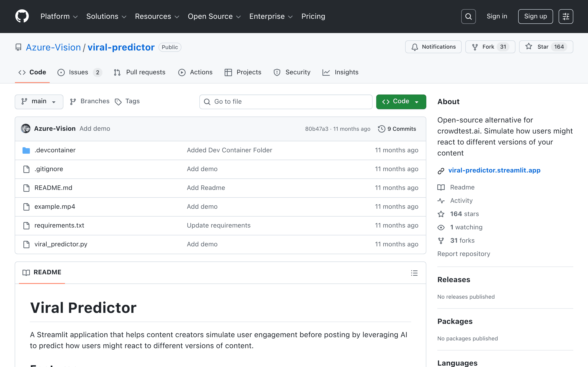This screenshot has height=367, width=588.
Task: Click the Sign up button
Action: [x=535, y=17]
